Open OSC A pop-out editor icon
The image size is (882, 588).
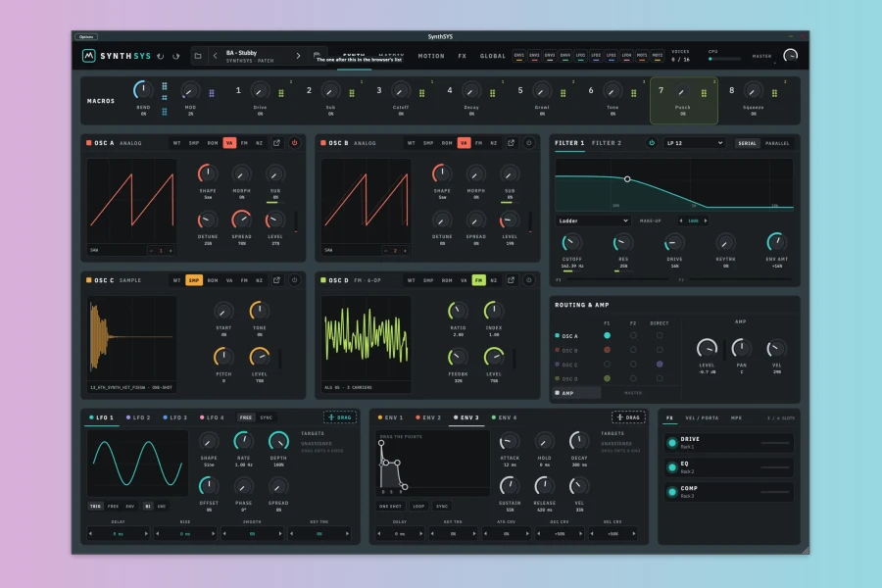276,143
